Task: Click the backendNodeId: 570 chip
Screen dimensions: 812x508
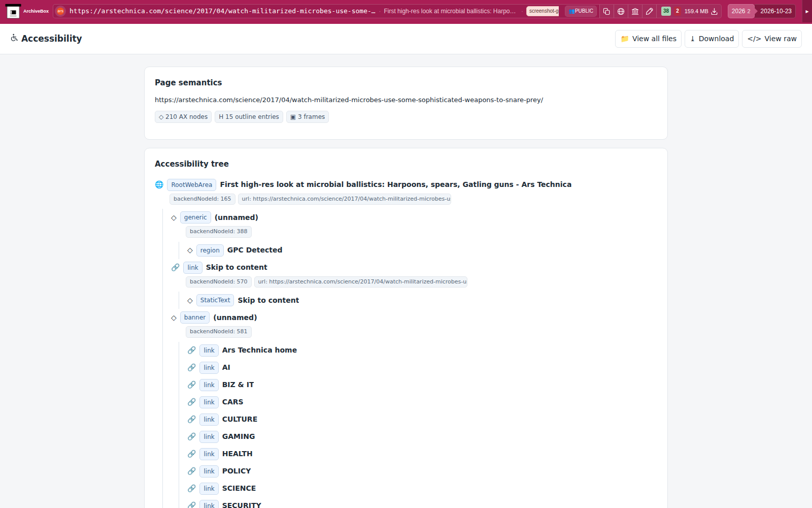Action: click(218, 282)
